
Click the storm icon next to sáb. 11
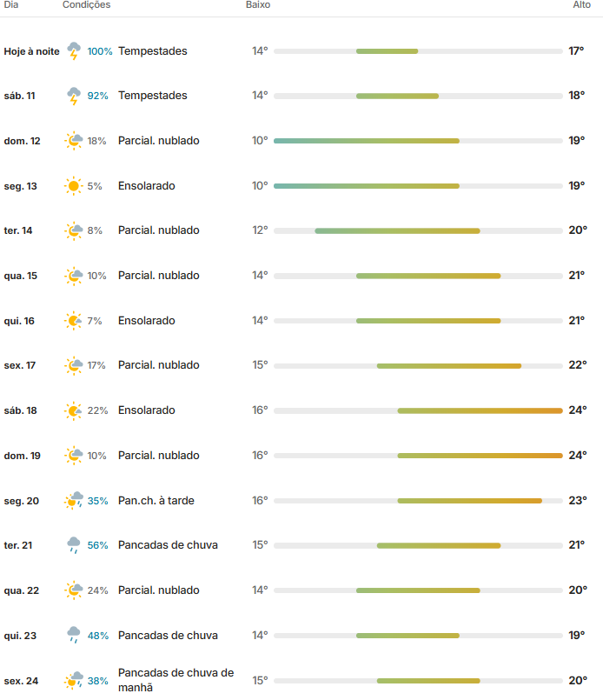[x=74, y=96]
